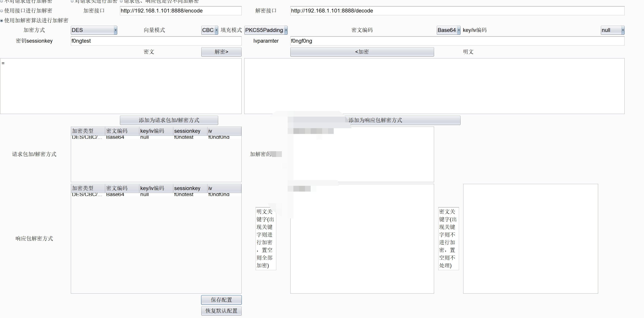Click sessionkey header in request table
Image resolution: width=644 pixels, height=318 pixels.
[190, 131]
